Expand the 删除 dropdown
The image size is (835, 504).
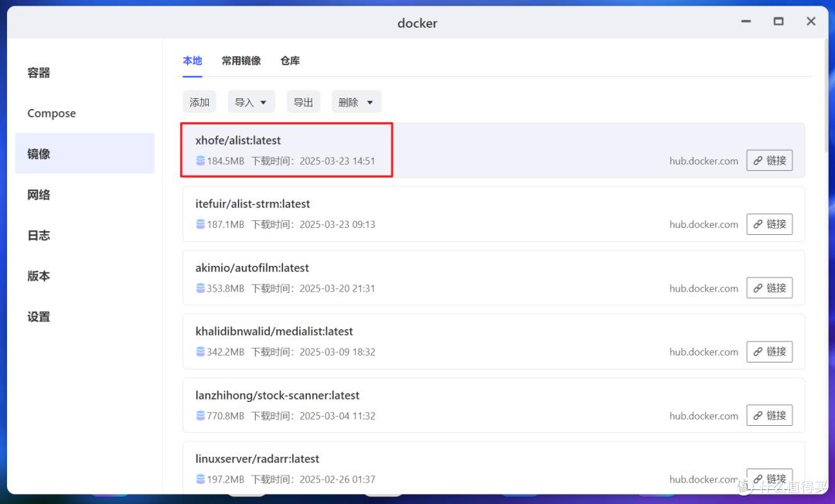[356, 102]
